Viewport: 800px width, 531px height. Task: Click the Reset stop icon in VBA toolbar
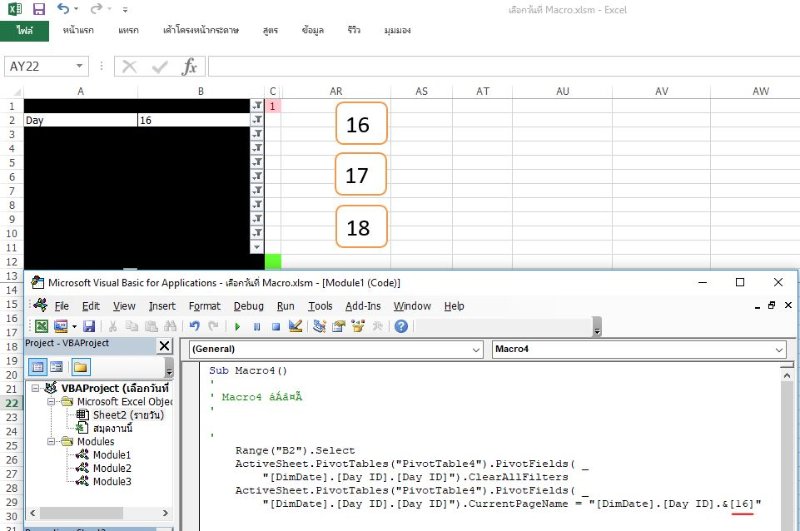275,326
